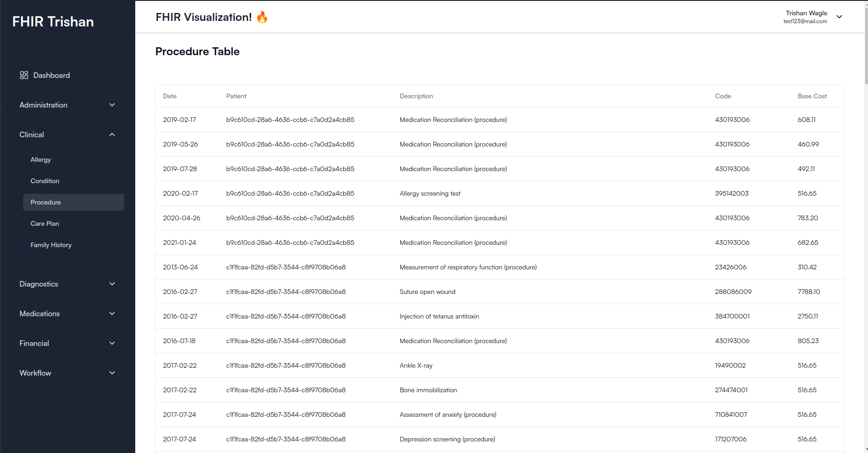
Task: Click the Trishan Wagle user name
Action: click(806, 13)
